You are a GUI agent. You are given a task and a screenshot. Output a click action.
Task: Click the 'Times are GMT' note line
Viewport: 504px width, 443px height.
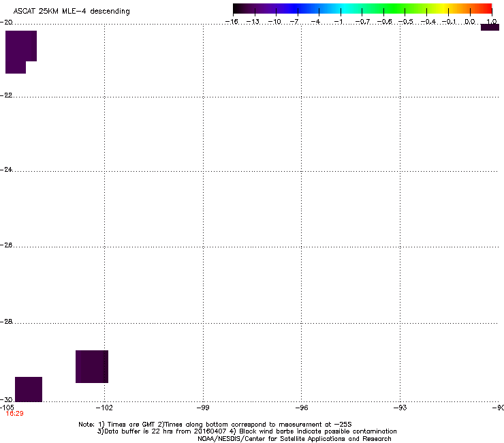pyautogui.click(x=215, y=425)
